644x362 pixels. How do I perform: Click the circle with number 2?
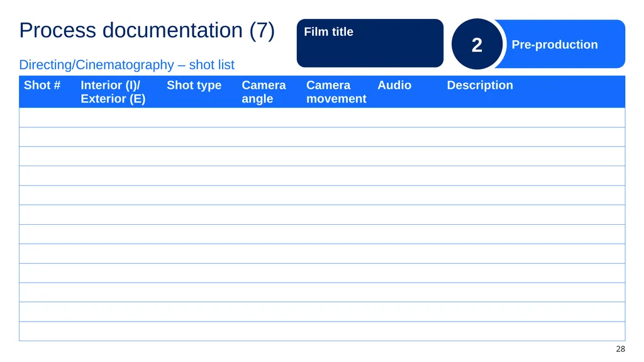click(477, 45)
